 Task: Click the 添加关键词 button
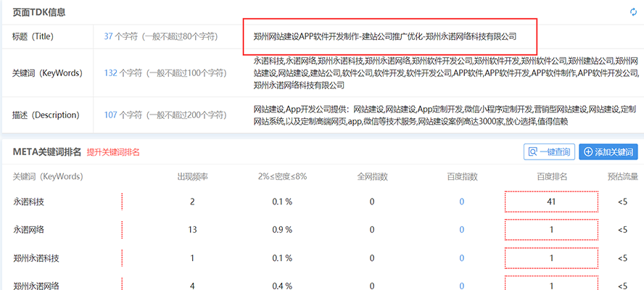pos(608,152)
